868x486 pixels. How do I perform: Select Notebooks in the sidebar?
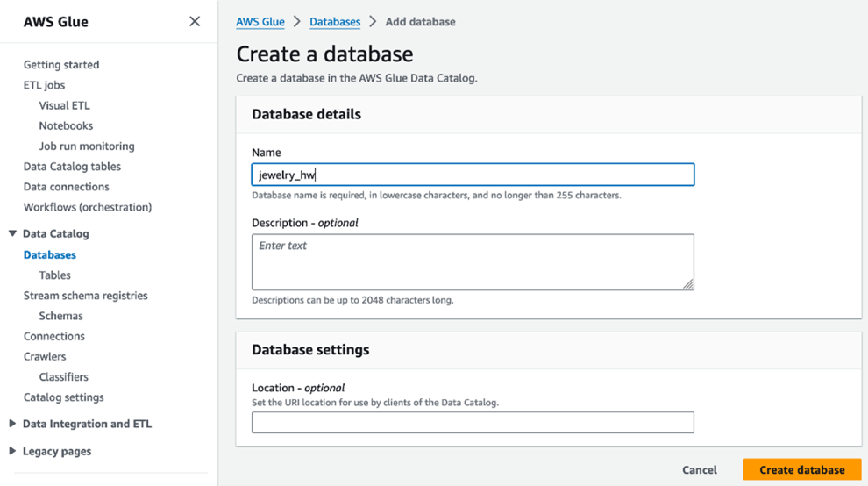[x=66, y=125]
